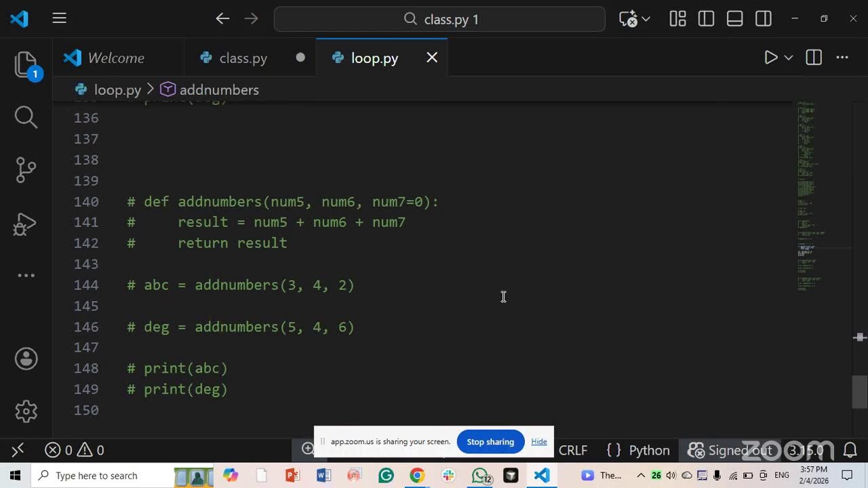The image size is (868, 488).
Task: Expand the run options dropdown arrow
Action: [789, 58]
